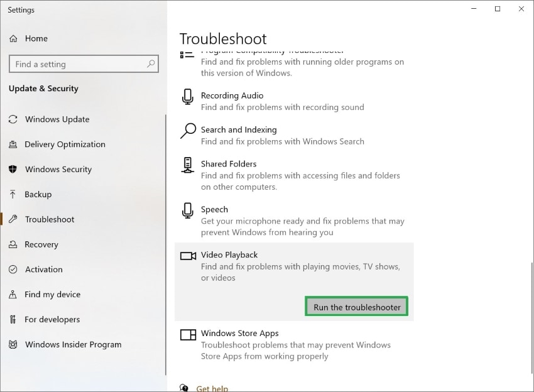Run the troubleshooter for Video Playback
The image size is (534, 392).
pyautogui.click(x=357, y=307)
